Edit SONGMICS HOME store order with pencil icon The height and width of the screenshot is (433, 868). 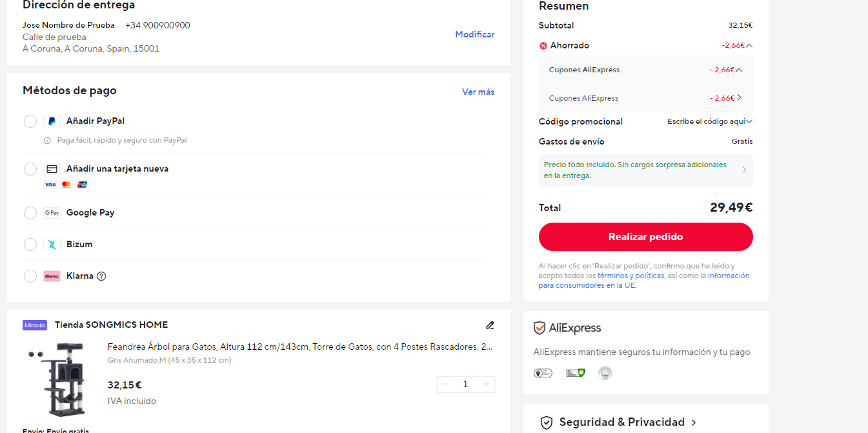[x=490, y=325]
